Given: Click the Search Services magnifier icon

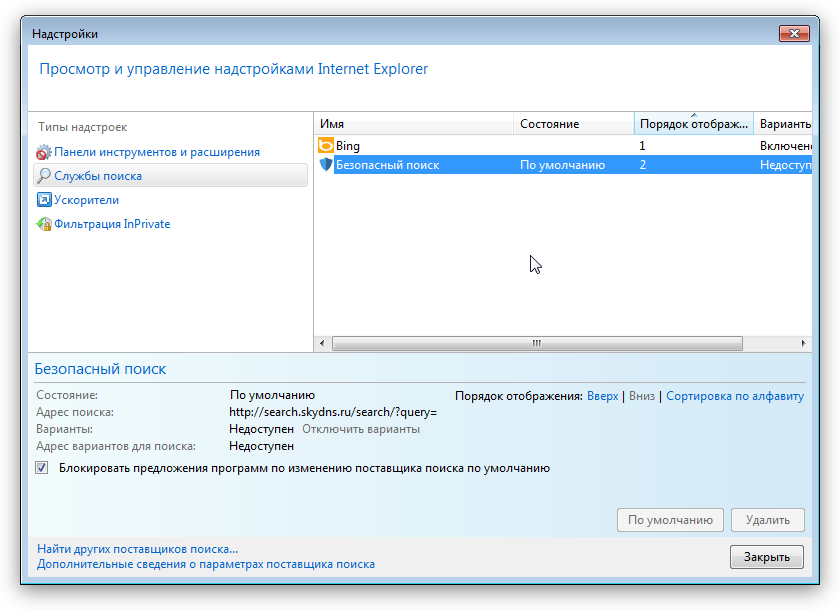Looking at the screenshot, I should (44, 176).
